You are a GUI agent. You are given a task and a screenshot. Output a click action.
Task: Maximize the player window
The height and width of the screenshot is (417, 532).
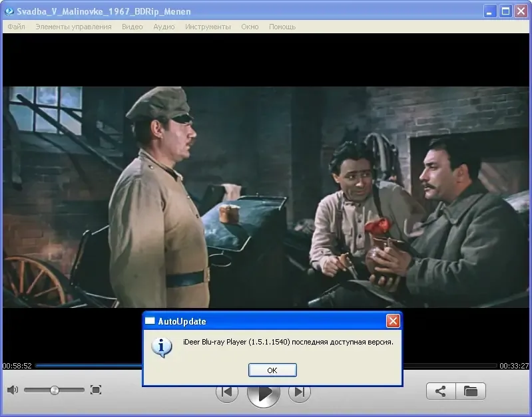(505, 11)
